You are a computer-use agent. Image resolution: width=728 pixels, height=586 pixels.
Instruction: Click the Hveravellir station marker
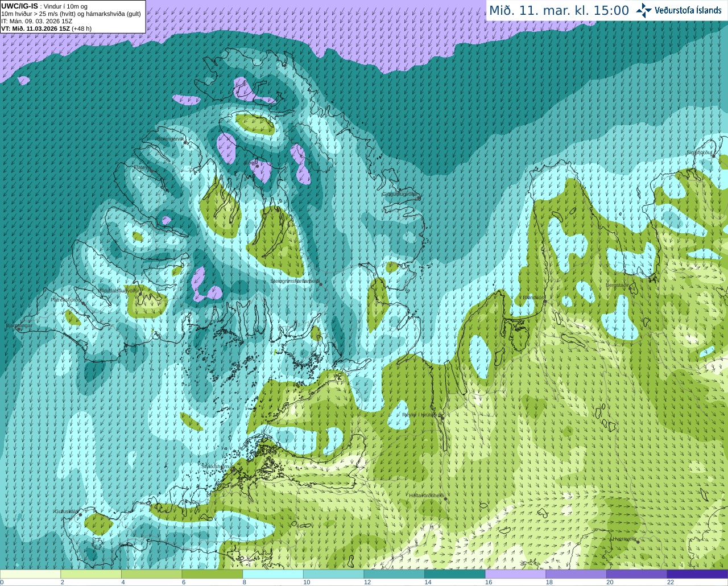pos(638,542)
